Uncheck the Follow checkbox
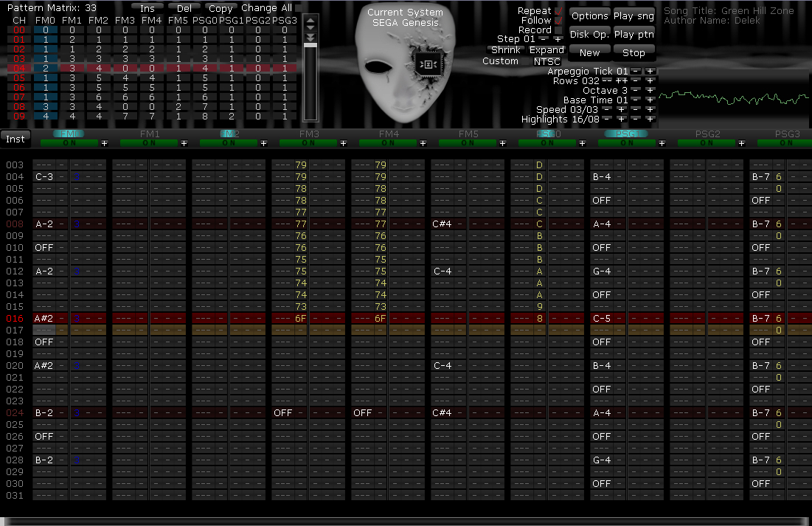Image resolution: width=812 pixels, height=526 pixels. (x=558, y=21)
